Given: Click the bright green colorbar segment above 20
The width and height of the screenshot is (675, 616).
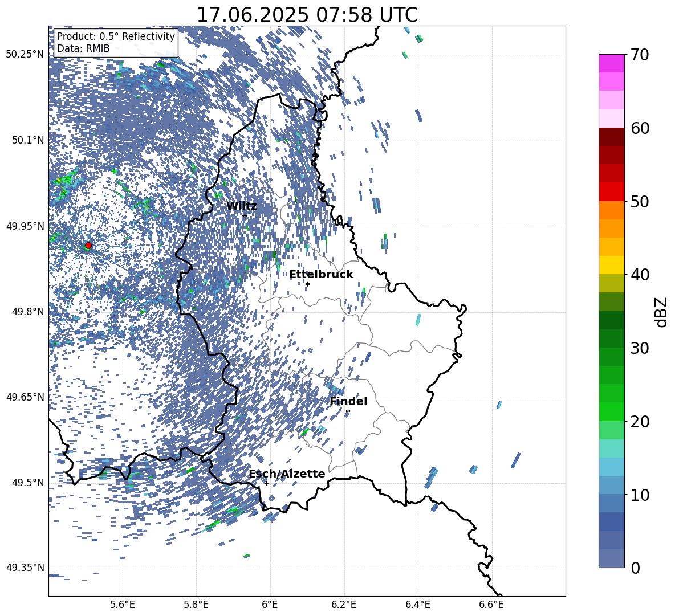Looking at the screenshot, I should pyautogui.click(x=611, y=411).
